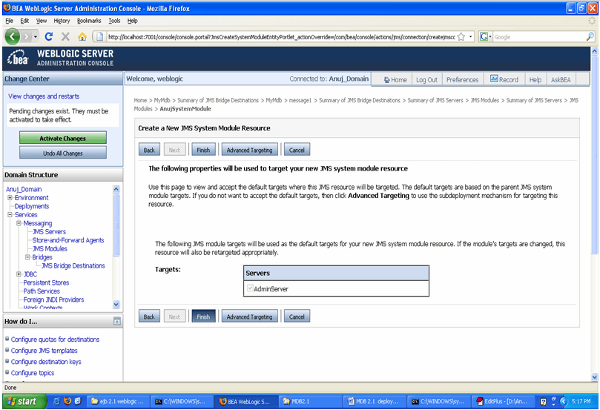Open the Start menu
The height and width of the screenshot is (410, 600).
(24, 401)
